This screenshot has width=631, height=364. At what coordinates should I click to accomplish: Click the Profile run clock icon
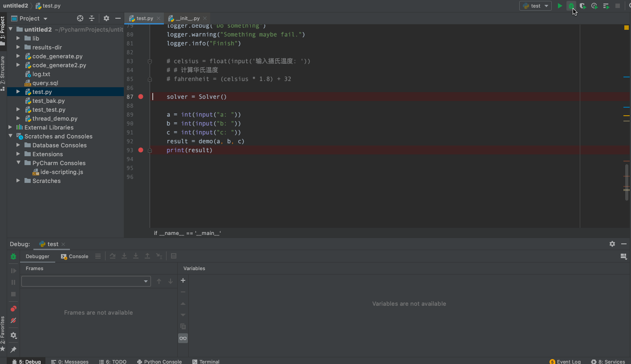[594, 6]
